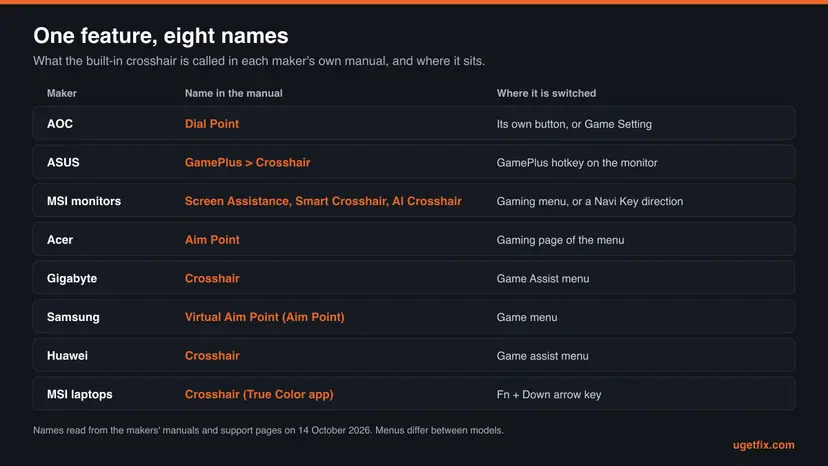
Task: Click the 'Where it is switched' column header
Action: (546, 93)
